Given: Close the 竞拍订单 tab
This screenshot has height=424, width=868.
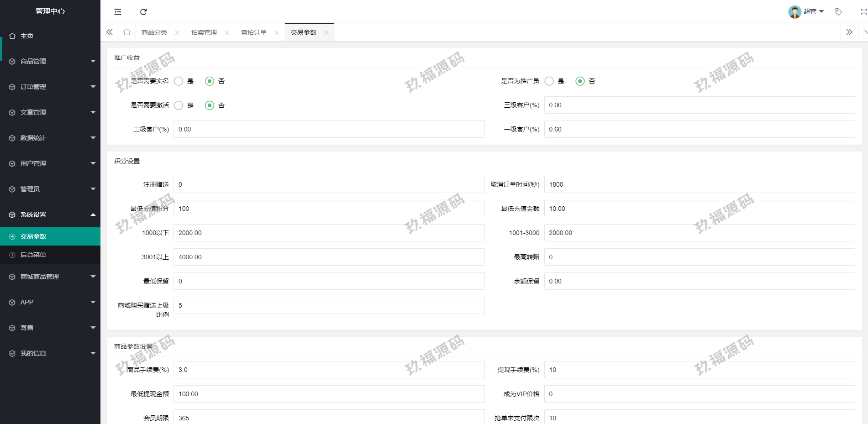Looking at the screenshot, I should [x=277, y=32].
